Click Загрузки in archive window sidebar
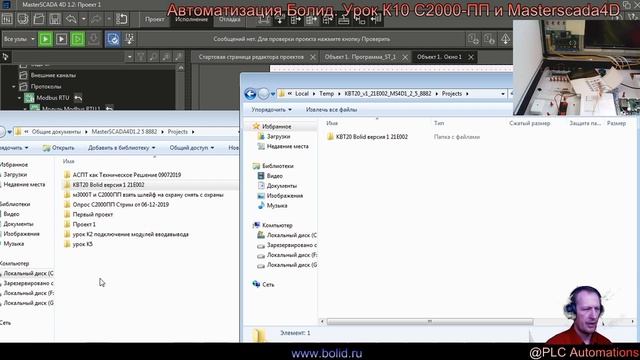Viewport: 640px width, 360px height. [278, 136]
